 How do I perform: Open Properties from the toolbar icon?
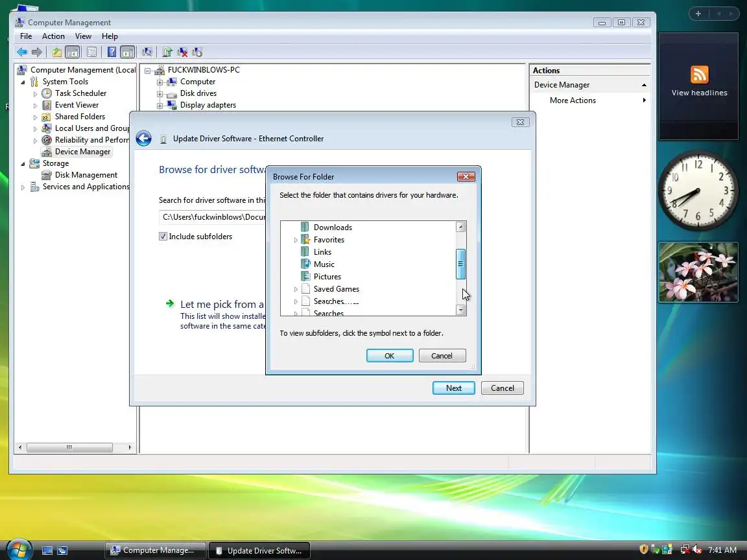[92, 52]
